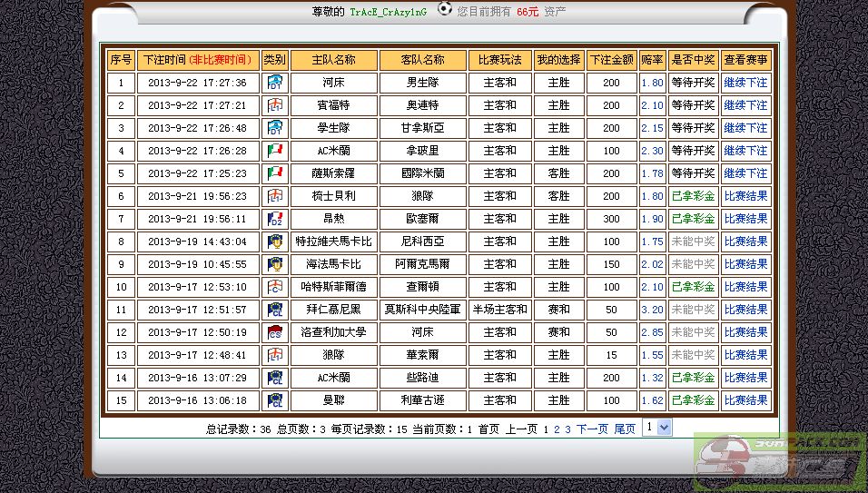This screenshot has height=493, width=868.
Task: Open 比赛结果 for 槟士貝利 vs 狼隊
Action: pos(745,196)
